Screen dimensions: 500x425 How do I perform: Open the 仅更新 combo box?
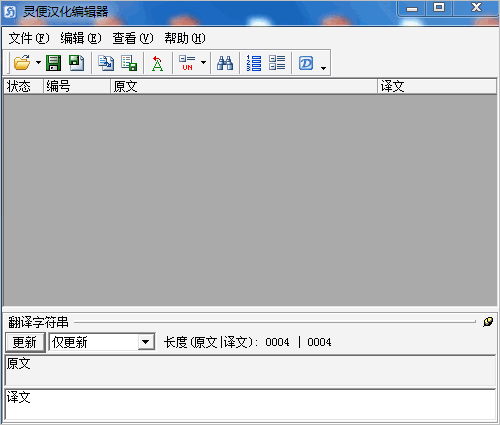click(145, 342)
